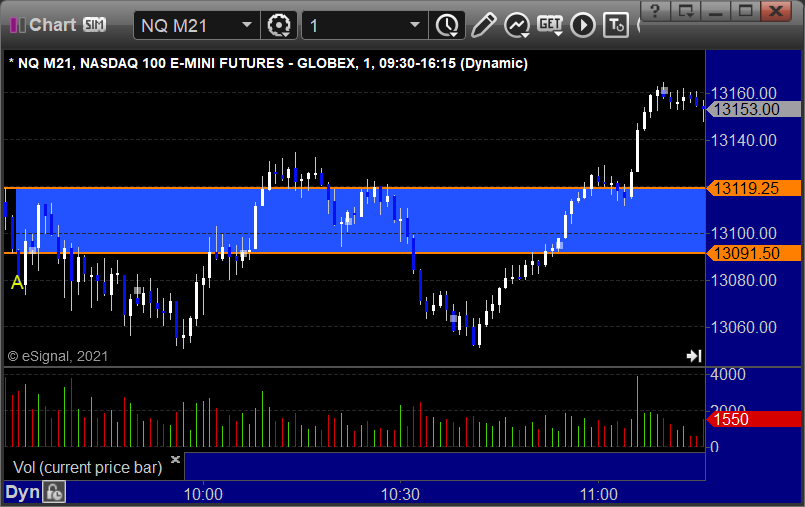Click the upper orange line at 13119.25
The image size is (805, 507).
355,188
